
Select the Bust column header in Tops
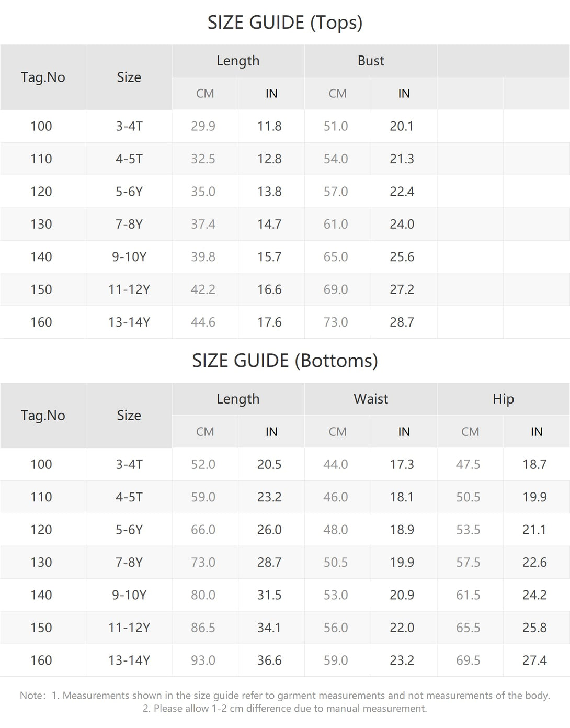pos(371,61)
